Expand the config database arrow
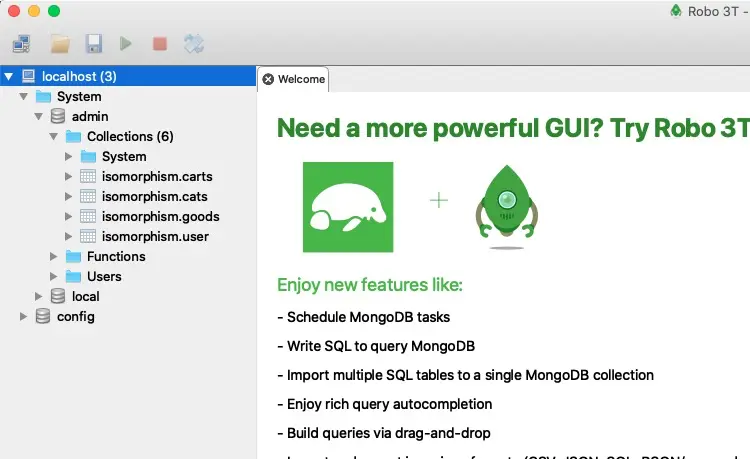The width and height of the screenshot is (750, 459). tap(23, 317)
